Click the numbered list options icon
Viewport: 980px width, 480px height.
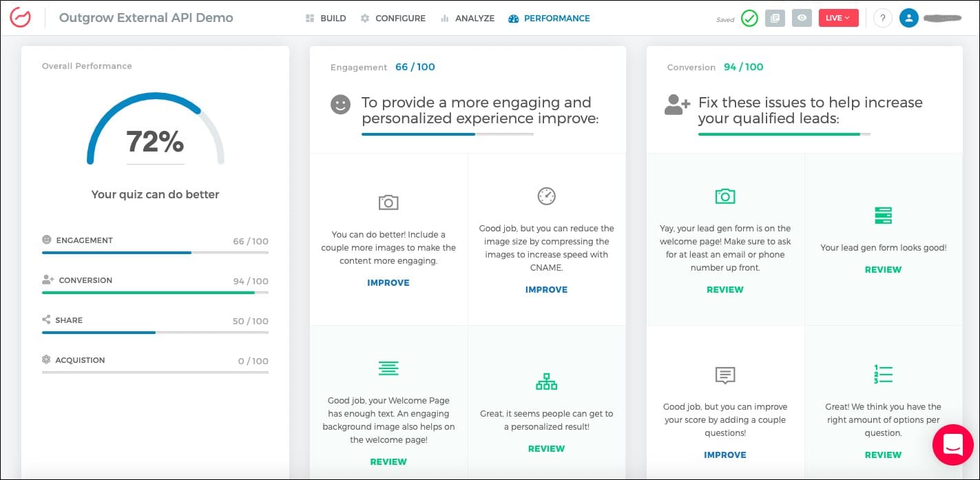(883, 374)
